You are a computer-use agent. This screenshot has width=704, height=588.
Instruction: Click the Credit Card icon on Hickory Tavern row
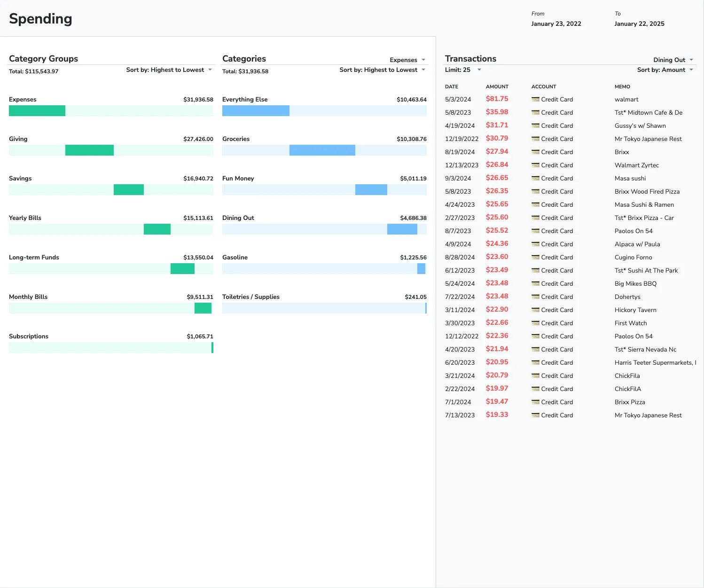[x=535, y=310]
